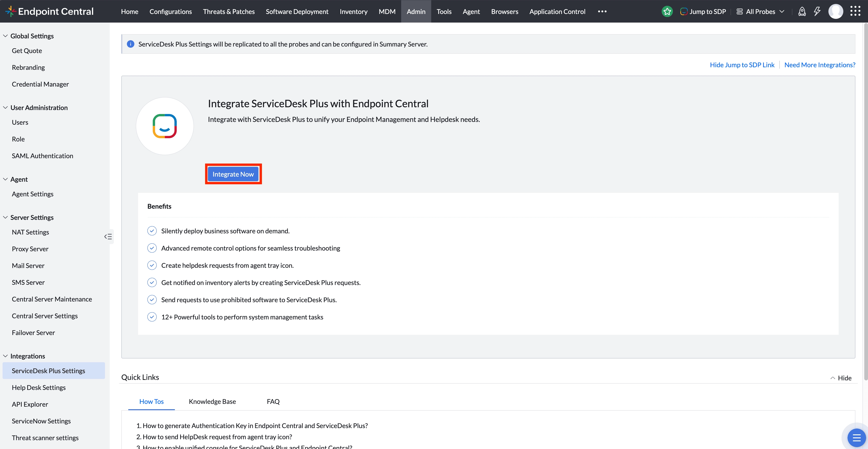The height and width of the screenshot is (449, 868).
Task: Hide the Quick Links panel
Action: [841, 378]
